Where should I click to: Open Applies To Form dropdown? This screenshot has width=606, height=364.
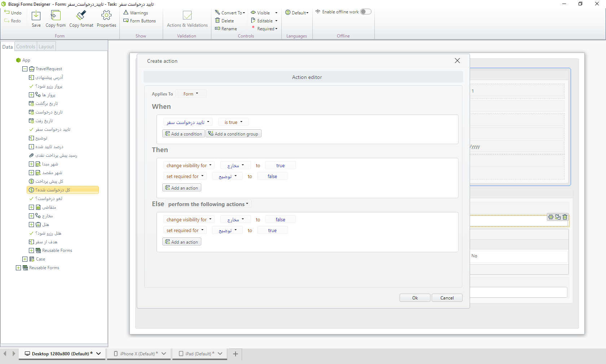point(191,94)
